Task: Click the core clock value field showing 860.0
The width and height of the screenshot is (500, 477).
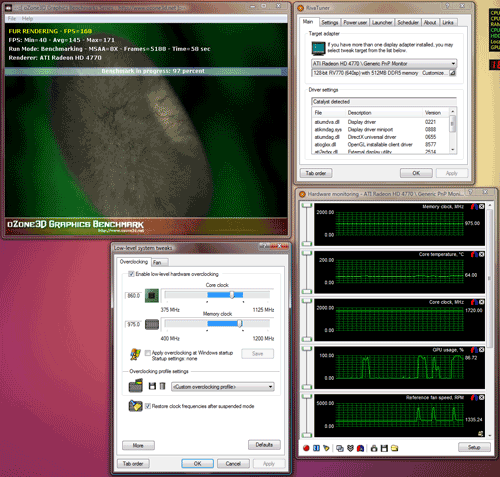Action: coord(133,296)
